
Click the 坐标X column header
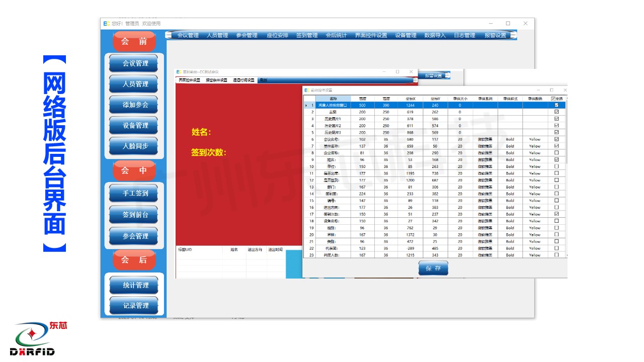point(410,99)
